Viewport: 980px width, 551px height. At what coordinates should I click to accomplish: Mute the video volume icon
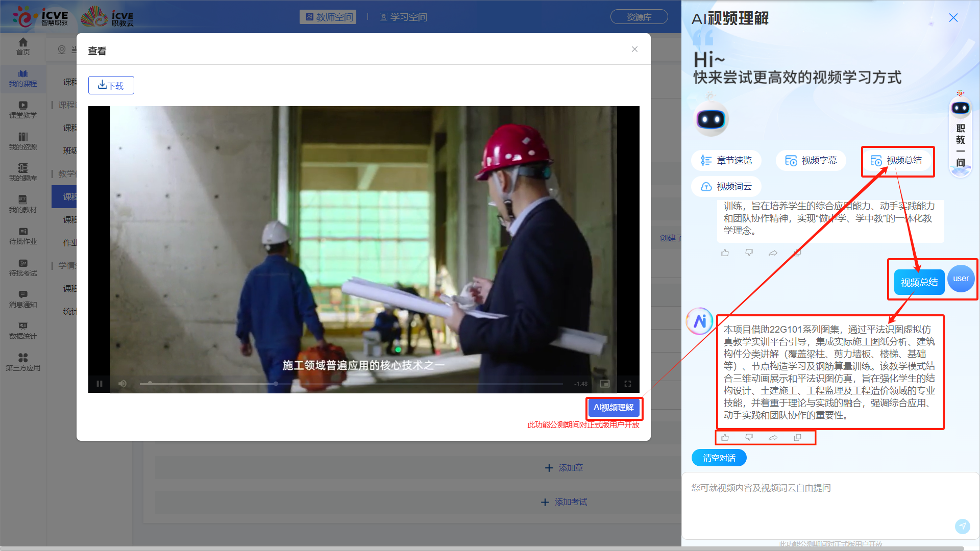tap(122, 384)
